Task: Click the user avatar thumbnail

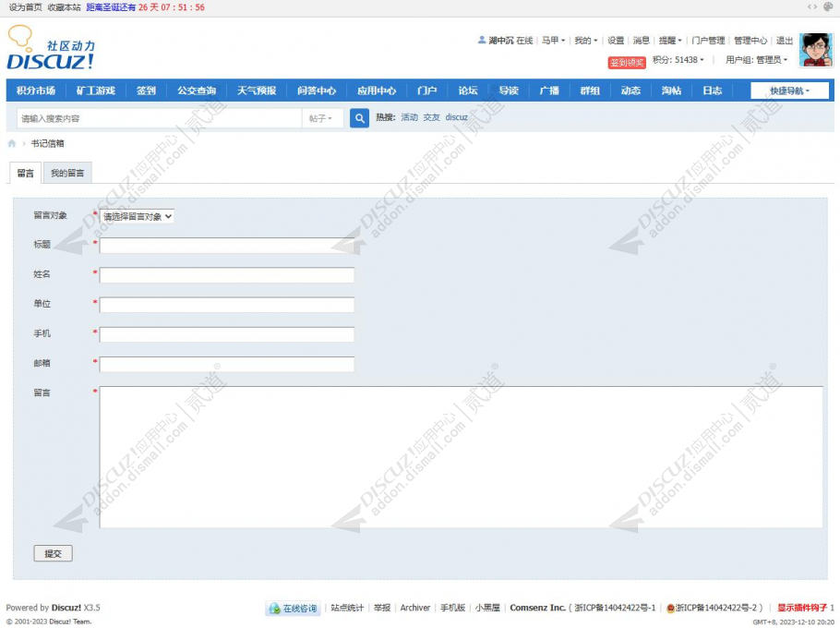Action: click(x=816, y=50)
